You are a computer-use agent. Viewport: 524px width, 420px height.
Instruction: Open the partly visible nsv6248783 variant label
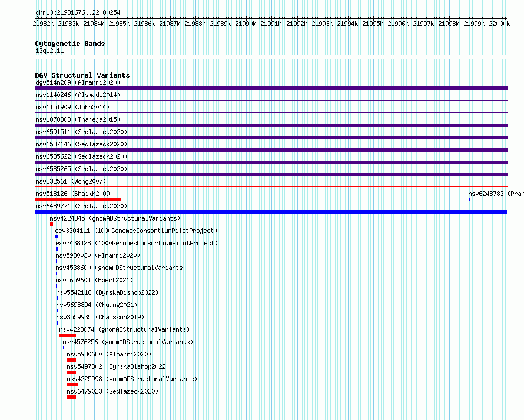point(496,194)
